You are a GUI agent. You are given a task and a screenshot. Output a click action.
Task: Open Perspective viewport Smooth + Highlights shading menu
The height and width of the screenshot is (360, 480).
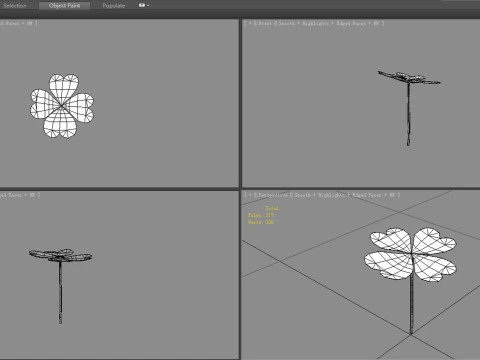click(319, 195)
